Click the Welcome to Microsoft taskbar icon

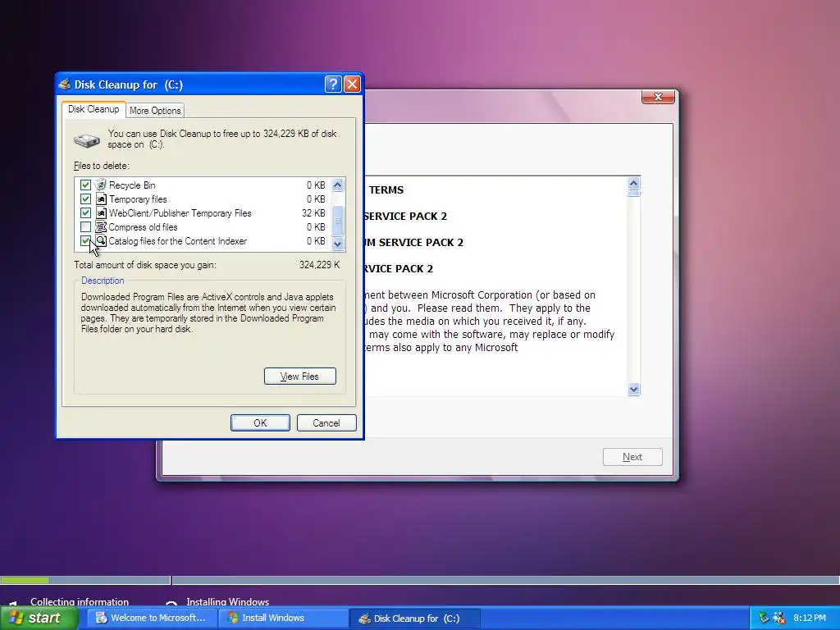click(101, 618)
